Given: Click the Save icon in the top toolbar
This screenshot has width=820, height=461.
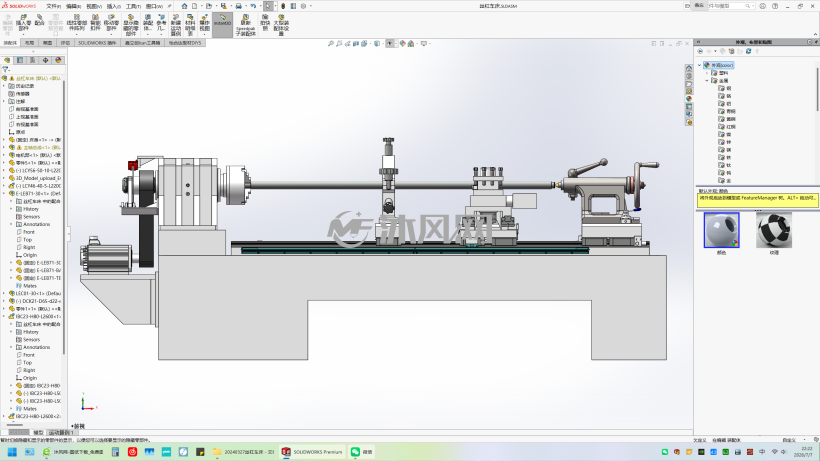Looking at the screenshot, I should coord(224,6).
